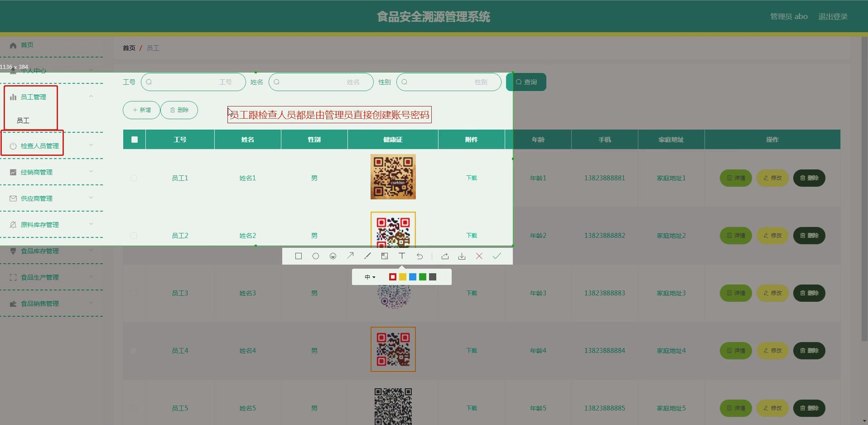Select the pencil drawing tool
Viewport: 868px width, 425px height.
367,256
